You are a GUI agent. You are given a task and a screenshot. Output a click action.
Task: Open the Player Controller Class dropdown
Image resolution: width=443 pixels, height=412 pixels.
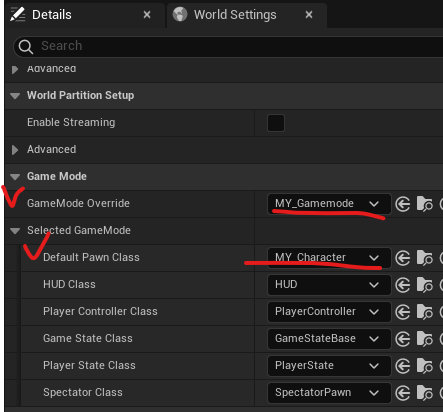click(329, 311)
